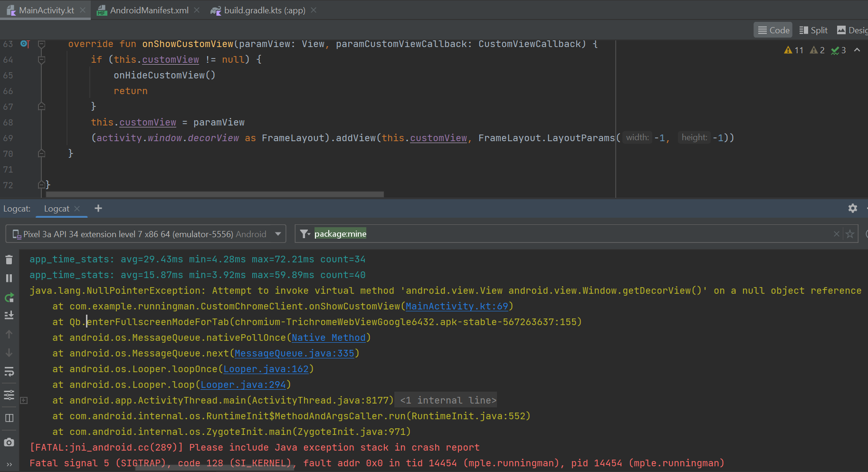Screen dimensions: 868x472
Task: Click the editor horizontal scrollbar
Action: tap(215, 194)
